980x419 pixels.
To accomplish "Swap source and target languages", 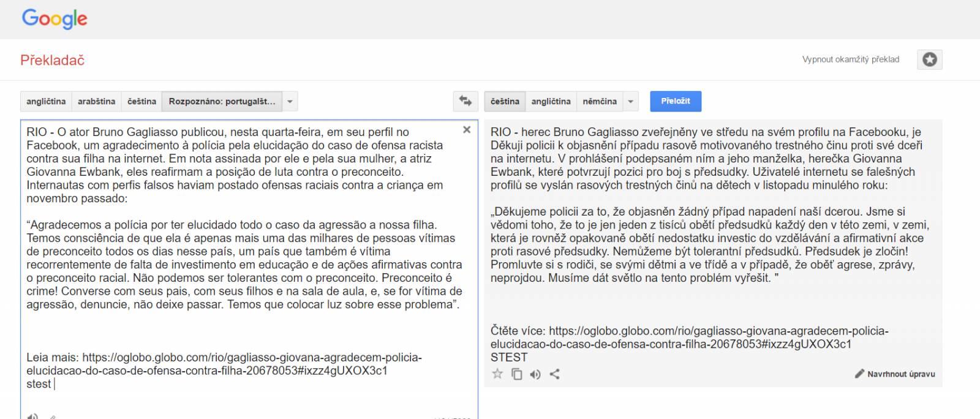I will pyautogui.click(x=466, y=101).
